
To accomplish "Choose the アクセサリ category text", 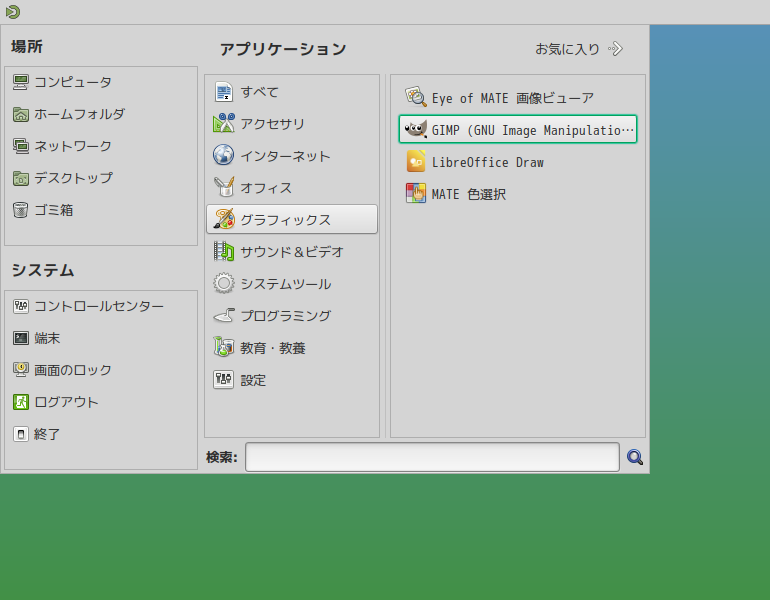I will point(272,124).
